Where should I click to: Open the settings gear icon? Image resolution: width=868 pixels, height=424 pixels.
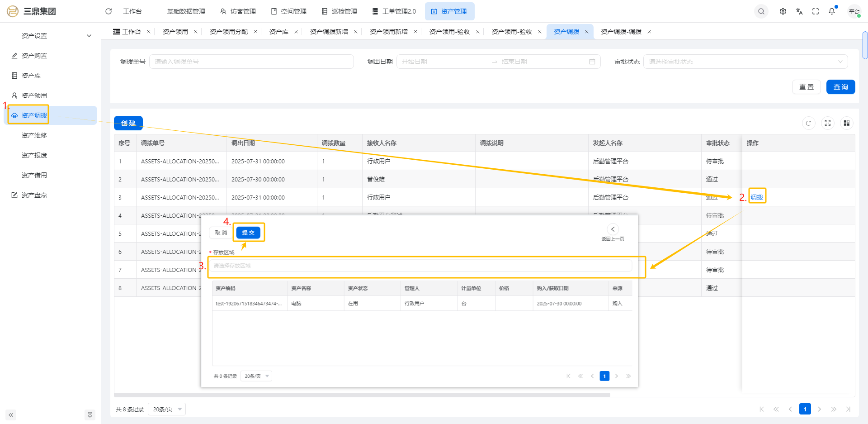click(x=783, y=11)
